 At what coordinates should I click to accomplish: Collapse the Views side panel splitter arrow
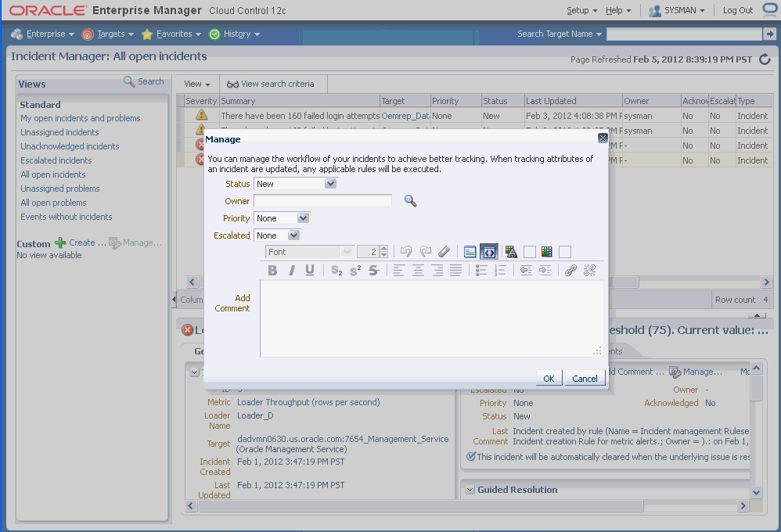[174, 300]
